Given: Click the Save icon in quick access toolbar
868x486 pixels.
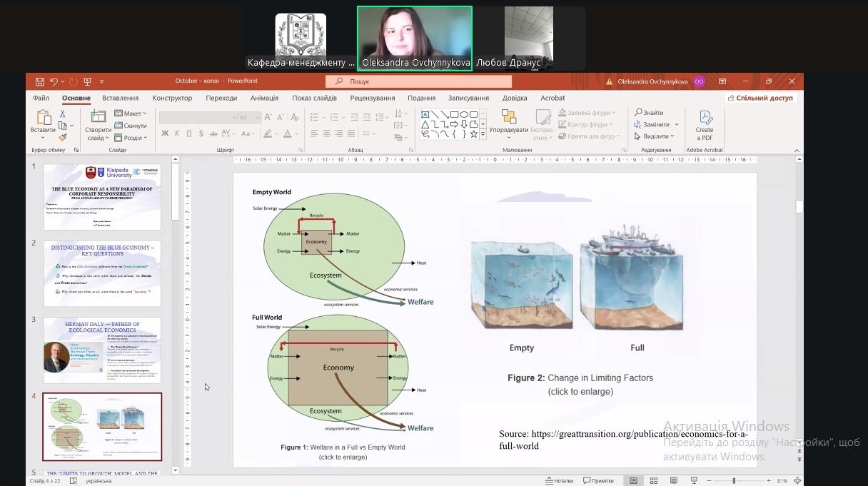Looking at the screenshot, I should (x=40, y=81).
